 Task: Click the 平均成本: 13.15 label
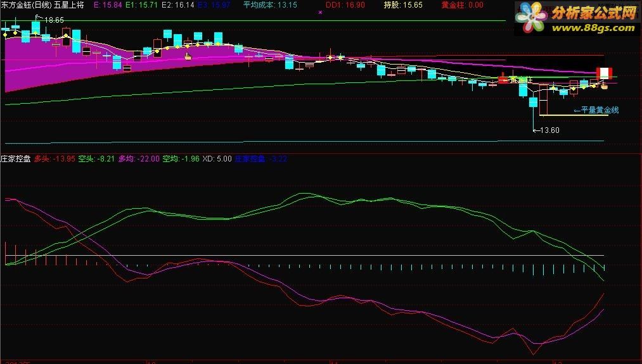pyautogui.click(x=270, y=5)
